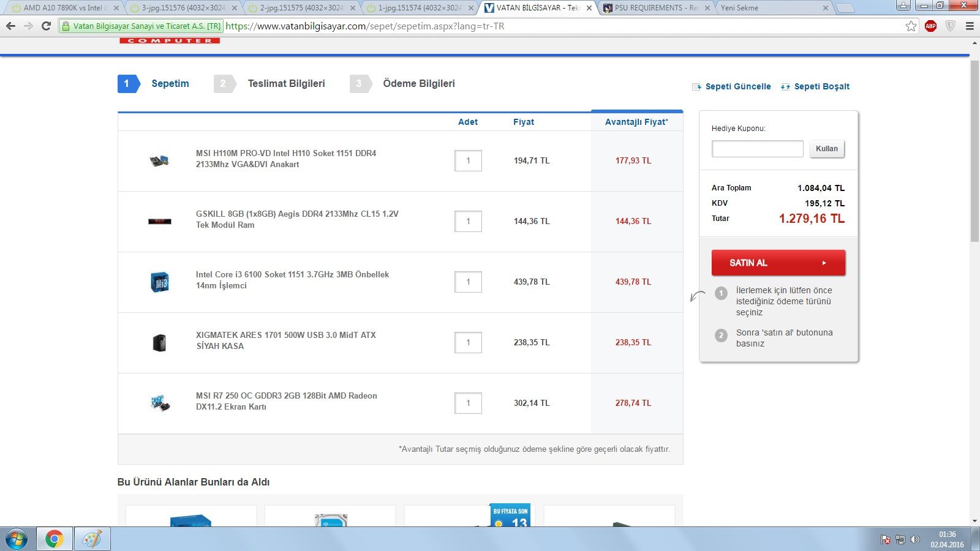Click the browser forward arrow
This screenshot has width=980, height=551.
click(x=28, y=26)
